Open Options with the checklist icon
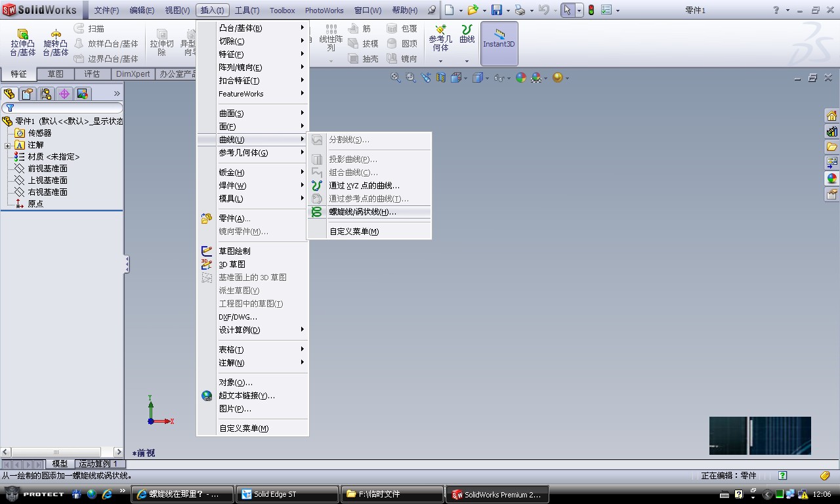840x504 pixels. (x=606, y=10)
